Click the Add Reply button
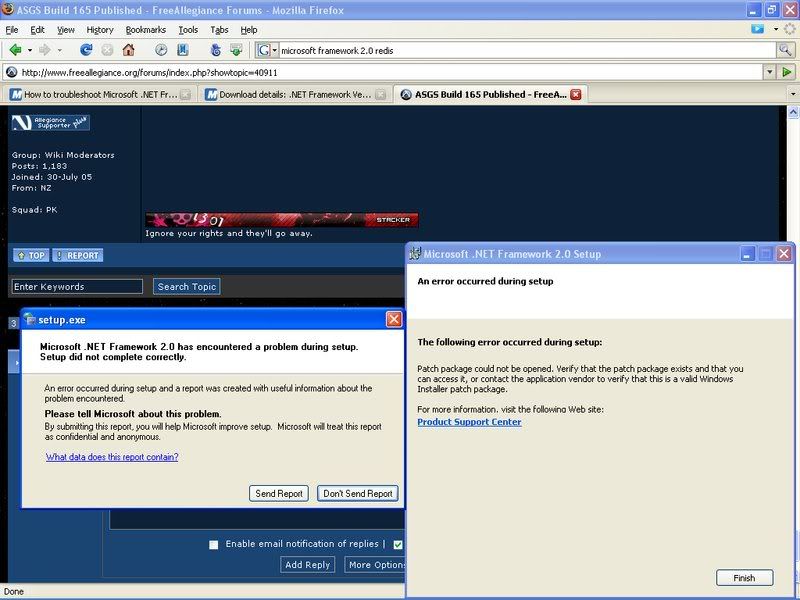Image resolution: width=800 pixels, height=600 pixels. coord(308,564)
